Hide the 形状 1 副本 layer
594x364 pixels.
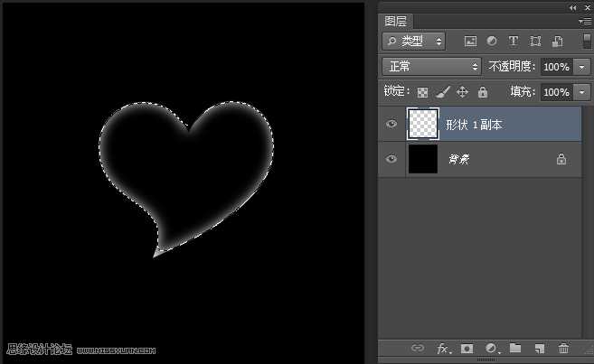(391, 125)
